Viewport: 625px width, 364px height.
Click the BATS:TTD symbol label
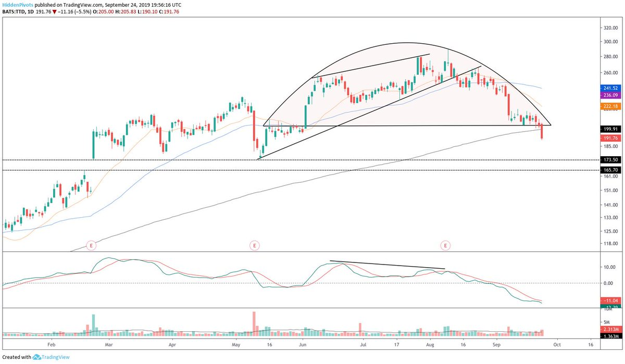point(15,11)
